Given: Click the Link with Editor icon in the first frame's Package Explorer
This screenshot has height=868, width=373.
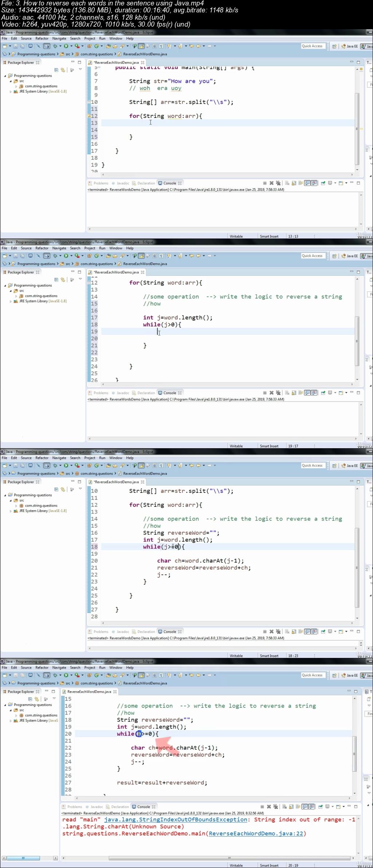Looking at the screenshot, I should point(63,70).
